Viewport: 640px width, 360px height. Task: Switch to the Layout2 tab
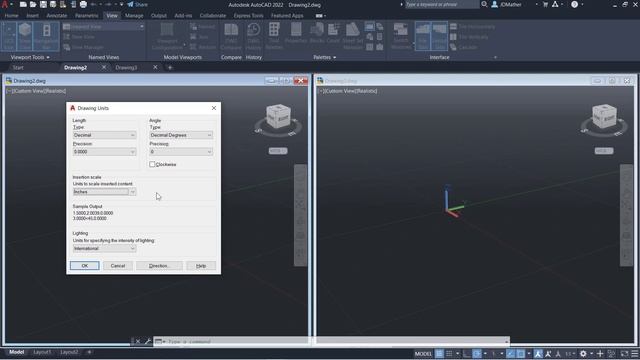pyautogui.click(x=69, y=352)
